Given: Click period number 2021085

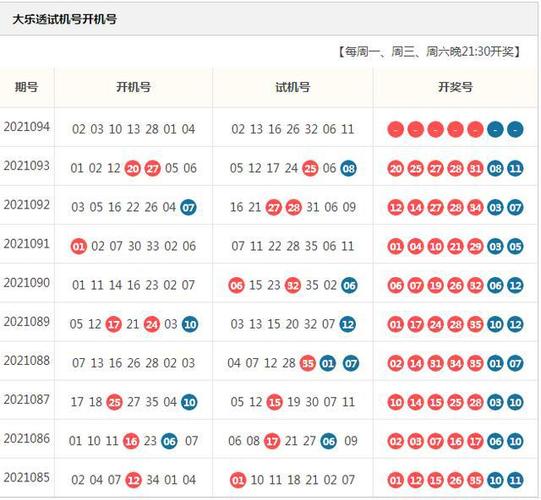Looking at the screenshot, I should pos(27,478).
